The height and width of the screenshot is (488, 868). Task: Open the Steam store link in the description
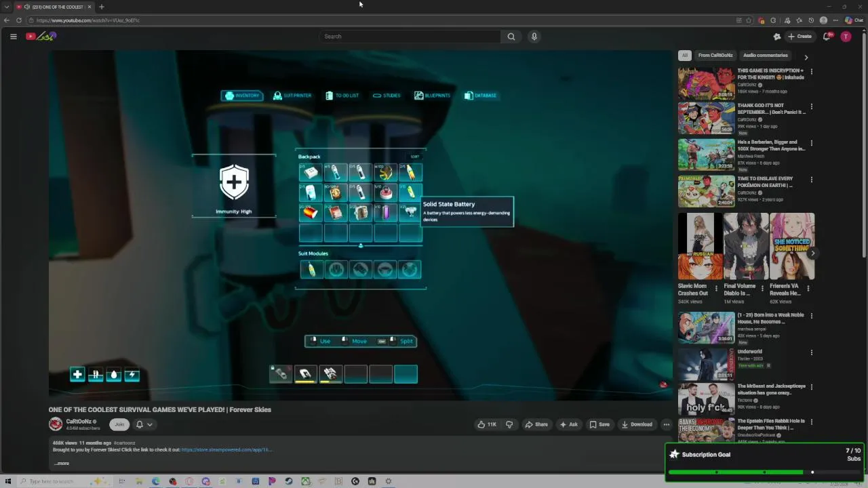(226, 449)
